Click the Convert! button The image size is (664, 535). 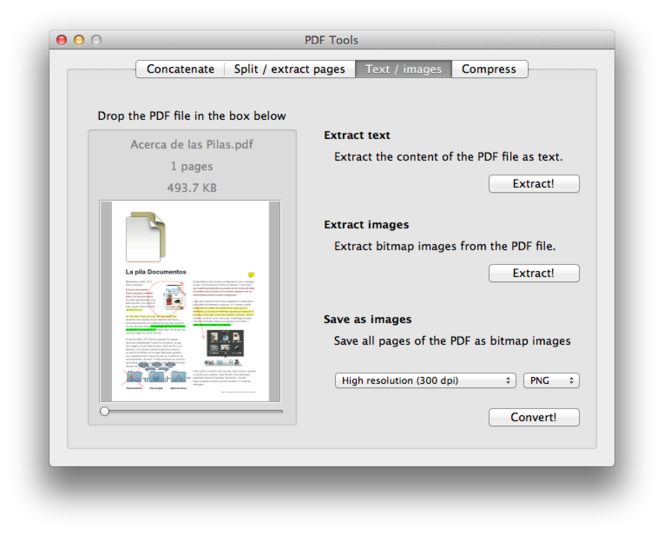tap(533, 417)
